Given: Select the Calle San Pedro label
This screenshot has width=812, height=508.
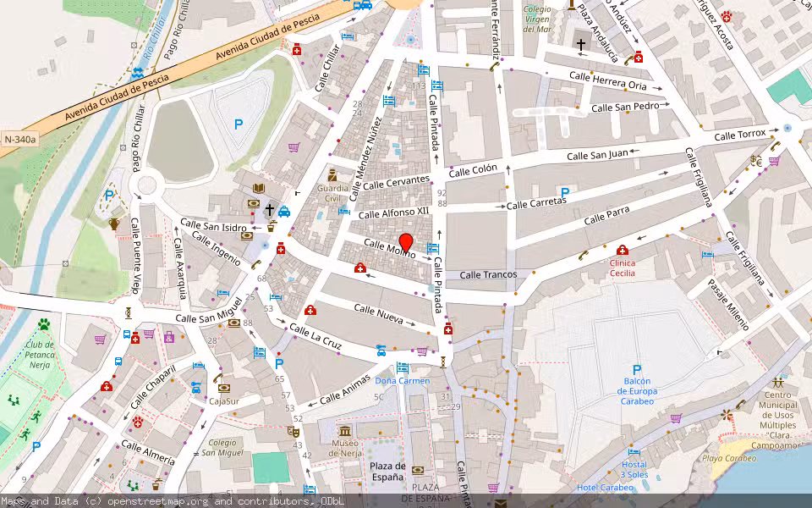Looking at the screenshot, I should [626, 108].
